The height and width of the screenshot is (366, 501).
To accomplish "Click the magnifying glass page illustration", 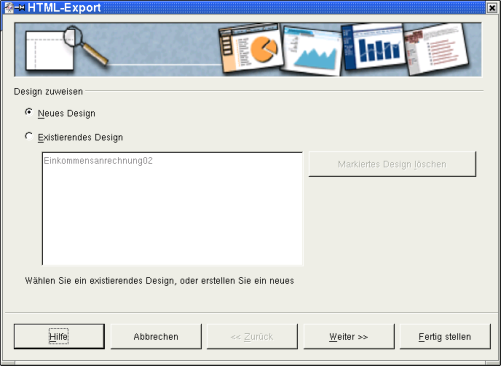I will pyautogui.click(x=67, y=48).
